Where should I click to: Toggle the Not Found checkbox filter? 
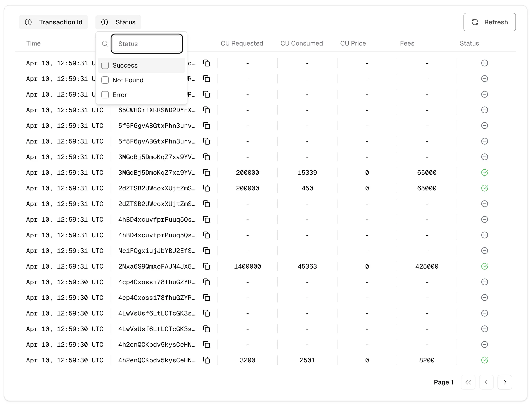point(105,80)
